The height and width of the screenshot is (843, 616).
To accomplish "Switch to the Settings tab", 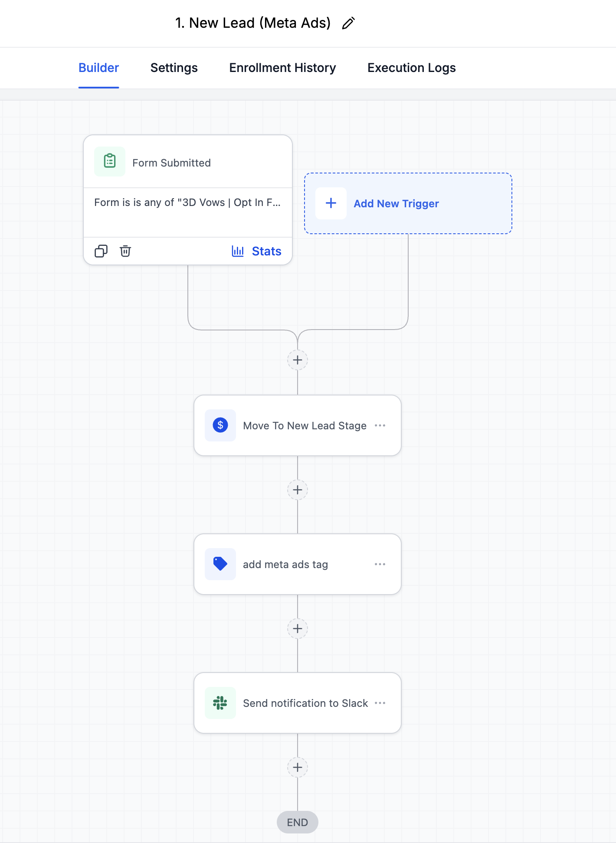I will point(174,68).
